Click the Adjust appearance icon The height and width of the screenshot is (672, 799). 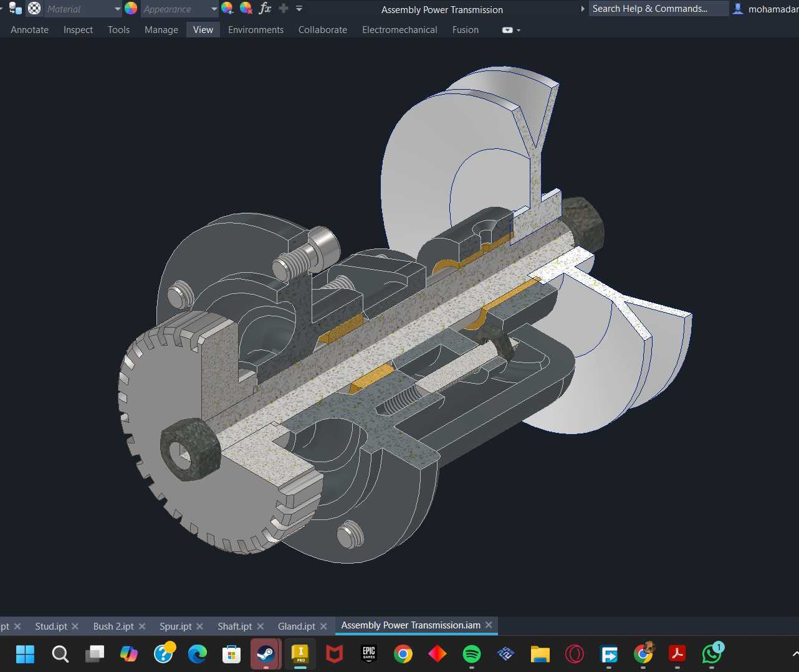(227, 8)
